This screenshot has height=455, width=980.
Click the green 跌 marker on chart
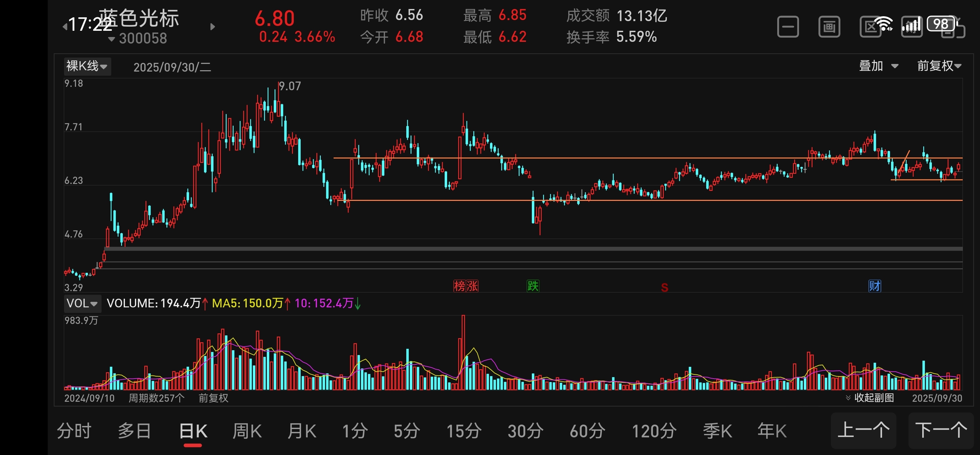click(533, 286)
